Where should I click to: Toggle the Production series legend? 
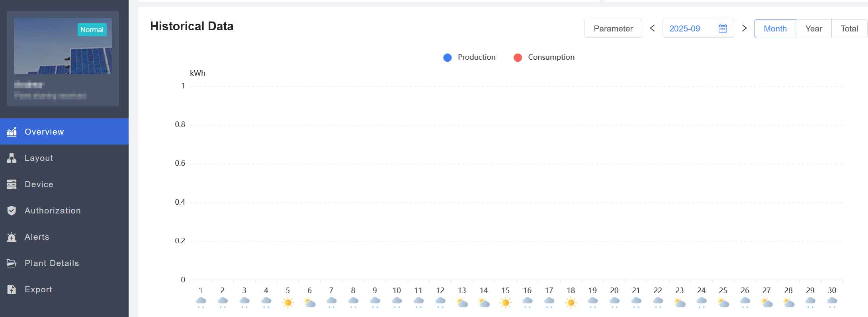pyautogui.click(x=469, y=57)
